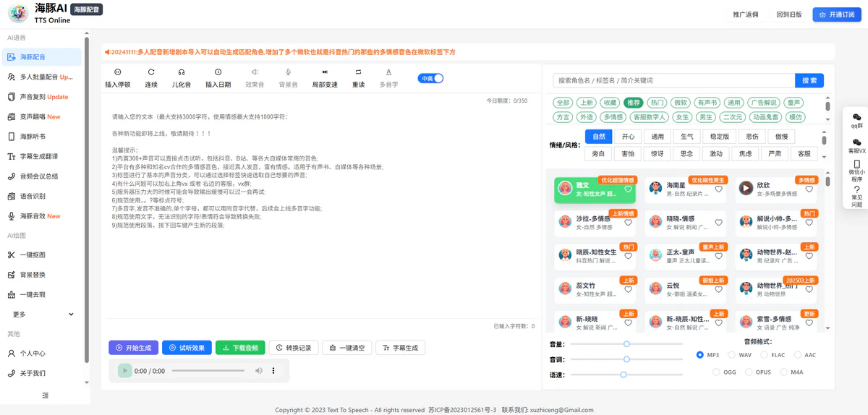The image size is (868, 415).
Task: Click the 插入停顿 pause icon
Action: [117, 72]
